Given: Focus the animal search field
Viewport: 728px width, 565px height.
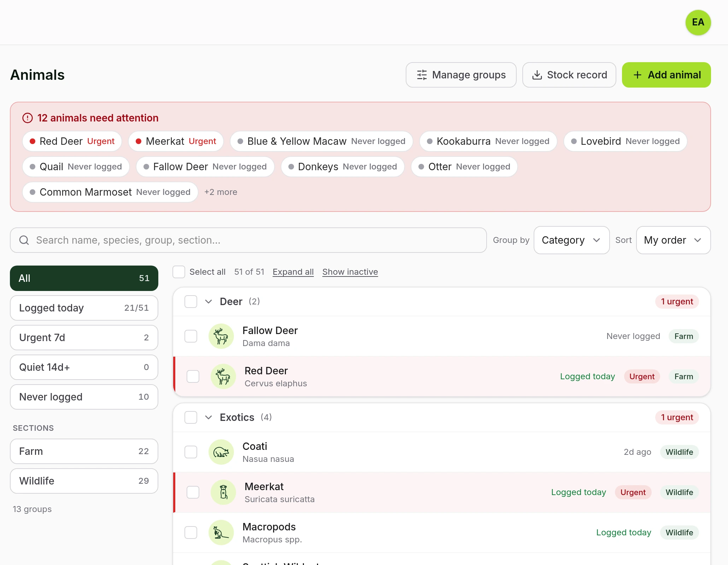Looking at the screenshot, I should coord(248,240).
